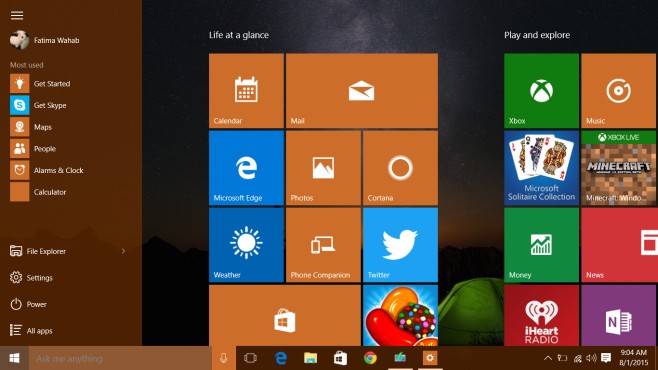This screenshot has height=370, width=658.
Task: Open Store from the taskbar
Action: [340, 358]
